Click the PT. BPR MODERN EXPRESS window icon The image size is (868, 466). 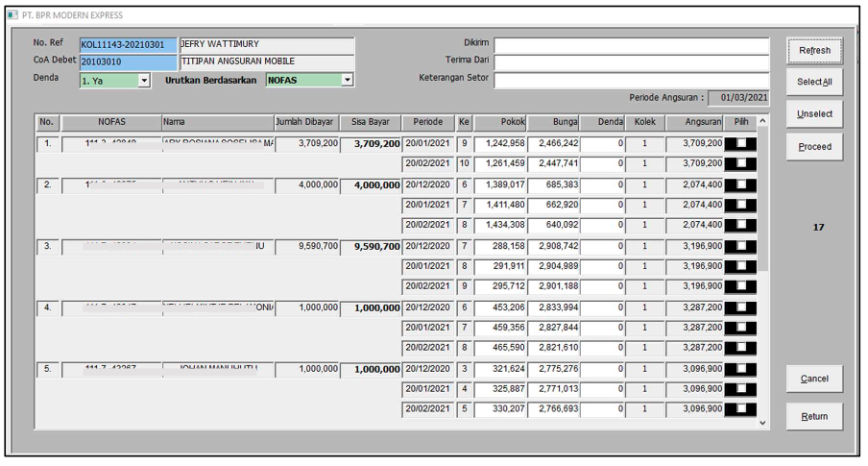tap(12, 15)
